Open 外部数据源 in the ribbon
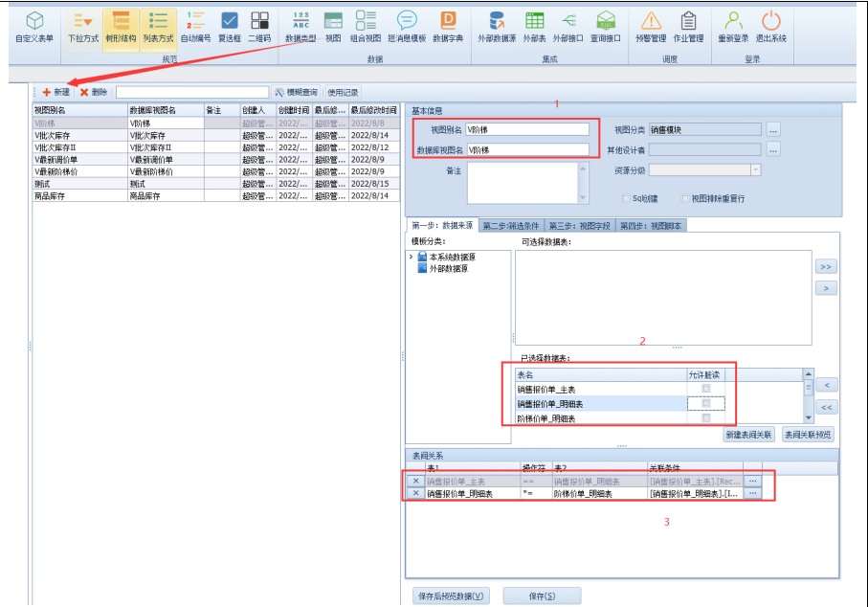The width and height of the screenshot is (868, 607). click(497, 26)
